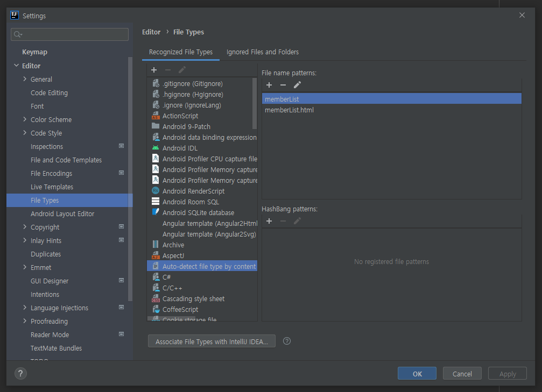Viewport: 542px width, 392px height.
Task: Select the AspectJ file type
Action: click(202, 255)
